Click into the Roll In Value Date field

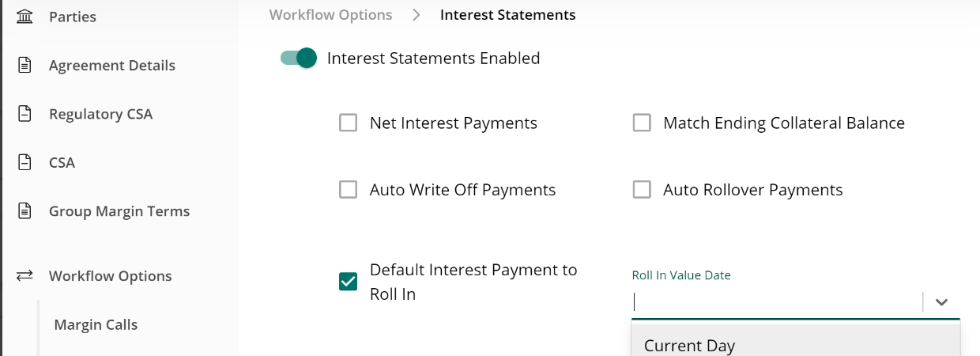coord(777,301)
